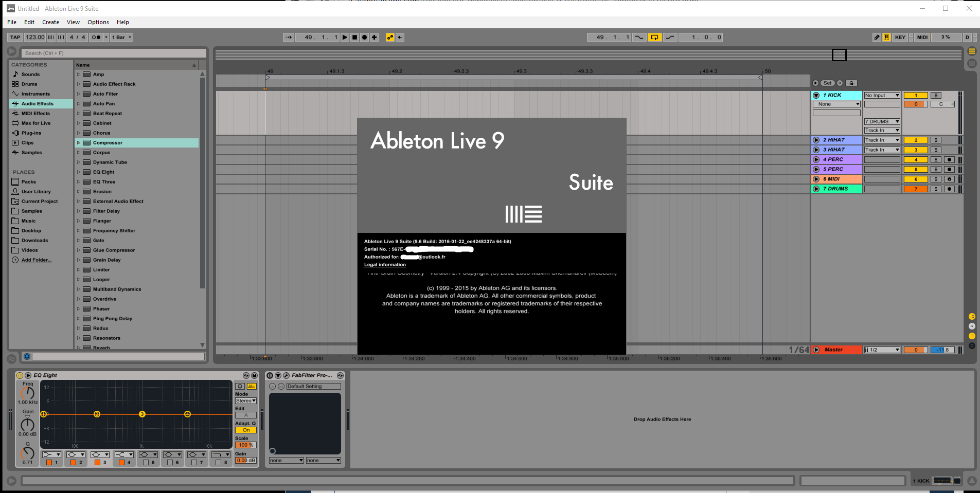Expand the Compressor folder
This screenshot has height=493, width=980.
click(x=79, y=142)
